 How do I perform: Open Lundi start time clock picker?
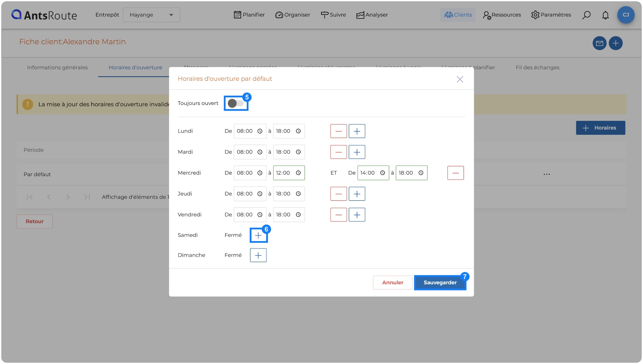coord(260,131)
